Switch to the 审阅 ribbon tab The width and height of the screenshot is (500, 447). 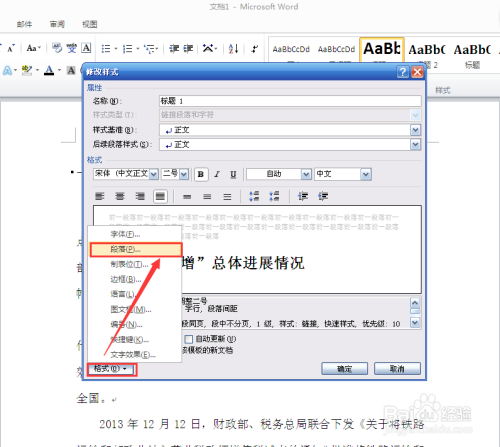[x=57, y=24]
